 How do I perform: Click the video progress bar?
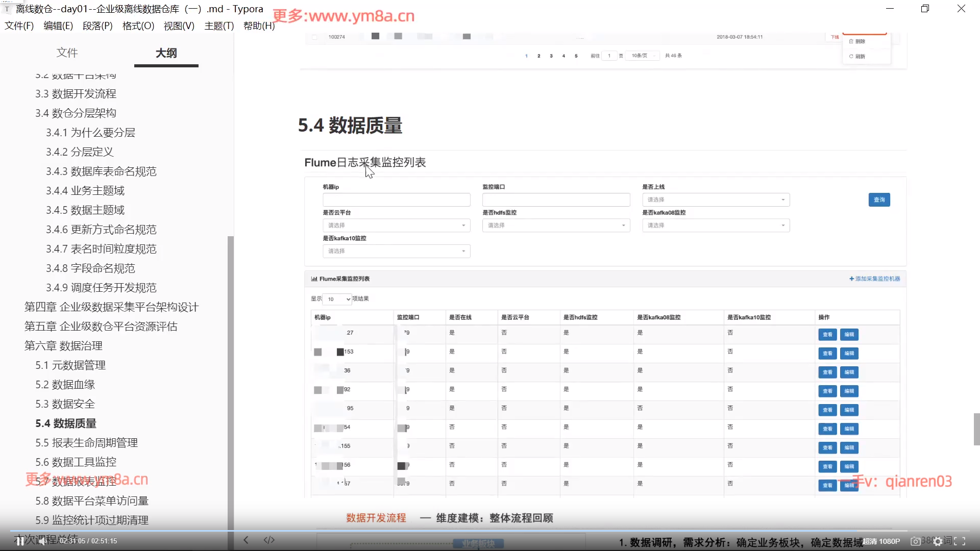pyautogui.click(x=490, y=531)
